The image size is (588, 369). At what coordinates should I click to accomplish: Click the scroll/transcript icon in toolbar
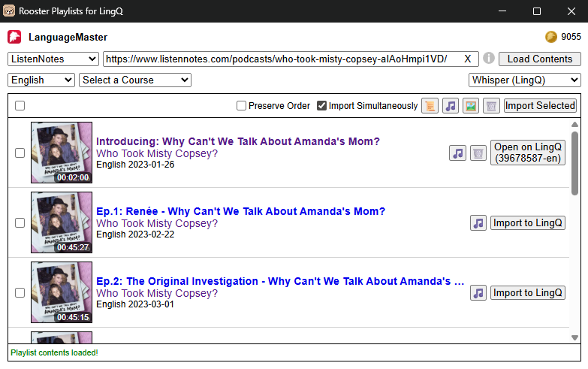[430, 106]
